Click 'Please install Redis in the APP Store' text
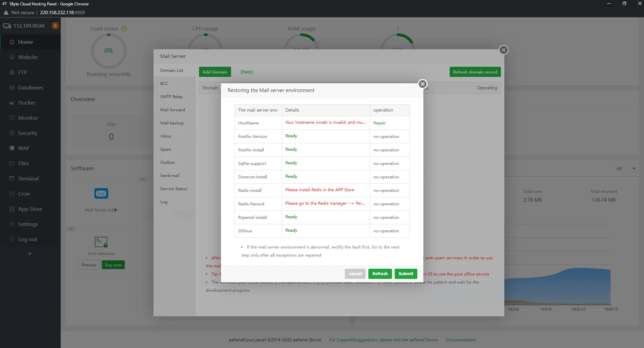The width and height of the screenshot is (644, 348). (x=320, y=190)
